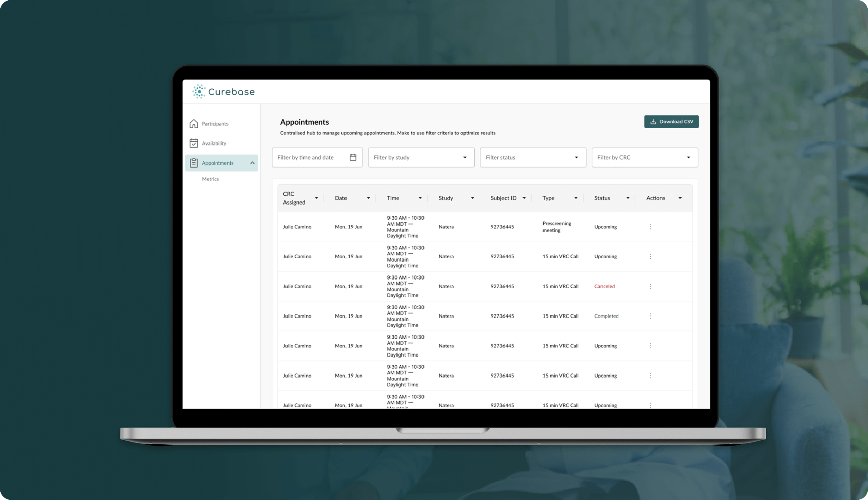Click the Subject ID column sort arrow
The image size is (868, 500).
pyautogui.click(x=524, y=198)
